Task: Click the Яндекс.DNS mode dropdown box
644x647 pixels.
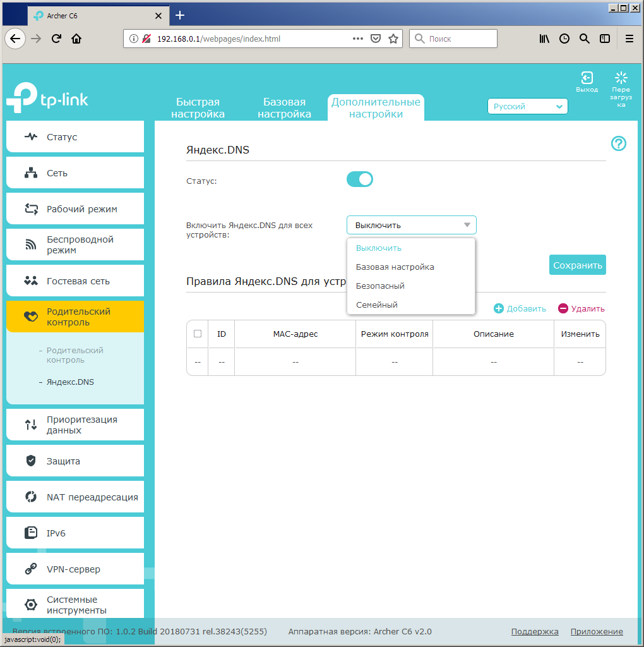Action: (x=412, y=226)
